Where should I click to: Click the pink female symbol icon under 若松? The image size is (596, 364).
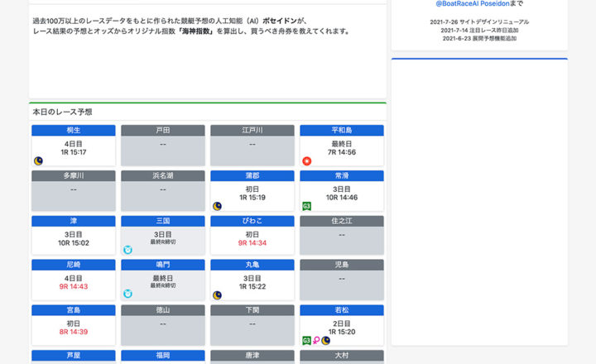click(x=316, y=340)
